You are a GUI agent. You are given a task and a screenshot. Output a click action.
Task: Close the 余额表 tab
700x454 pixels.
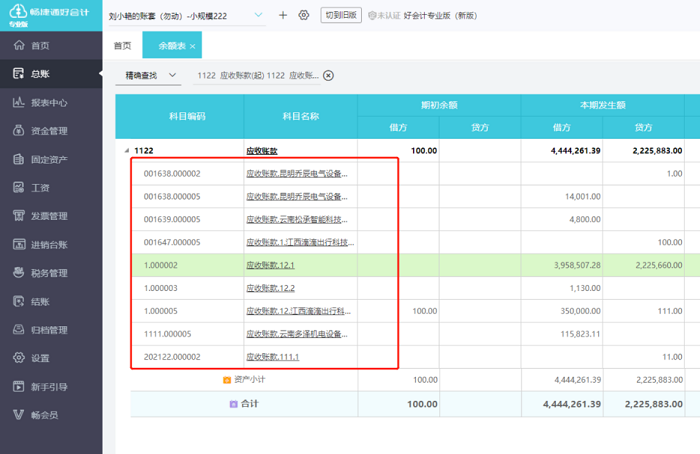coord(193,46)
